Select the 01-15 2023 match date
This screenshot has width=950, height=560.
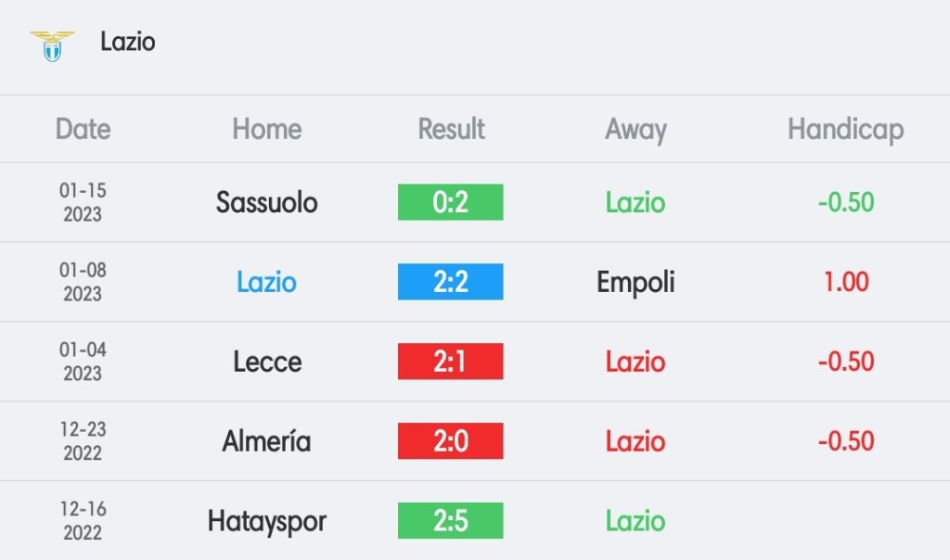click(x=83, y=202)
